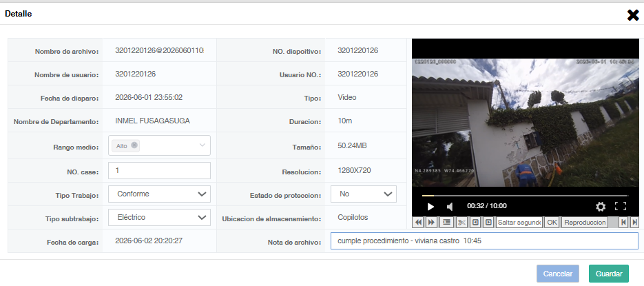Seek on the video progress bar
The image size is (644, 286).
525,196
